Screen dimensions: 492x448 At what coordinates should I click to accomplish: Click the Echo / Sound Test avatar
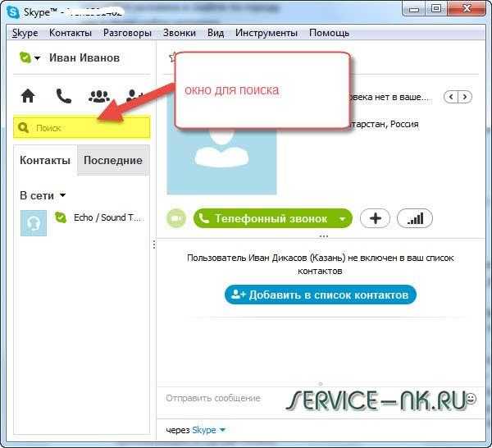coord(34,223)
